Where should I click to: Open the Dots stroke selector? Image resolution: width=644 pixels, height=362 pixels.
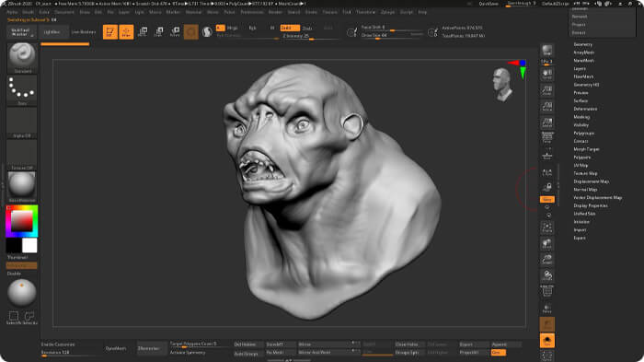pos(22,90)
